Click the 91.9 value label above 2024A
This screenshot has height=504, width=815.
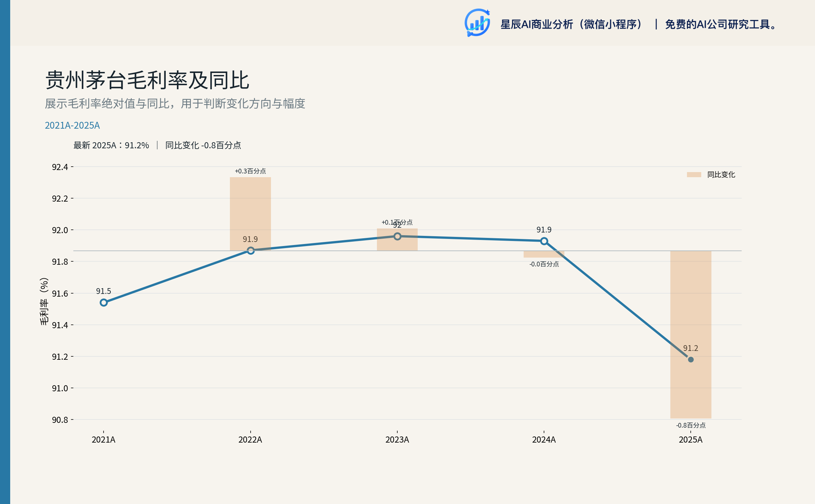pos(544,230)
